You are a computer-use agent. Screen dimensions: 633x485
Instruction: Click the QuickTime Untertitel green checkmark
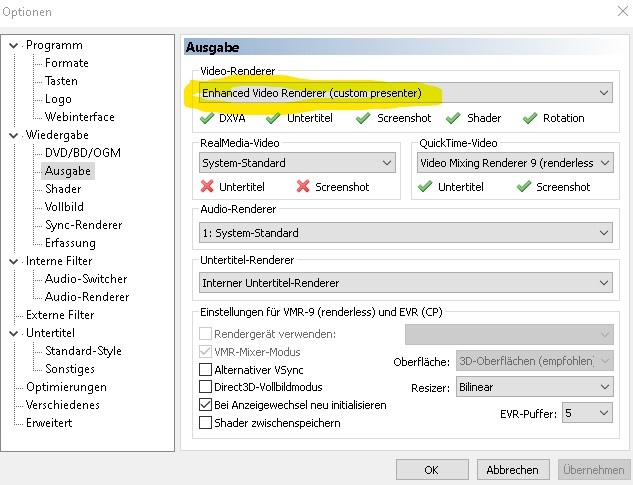[x=425, y=187]
